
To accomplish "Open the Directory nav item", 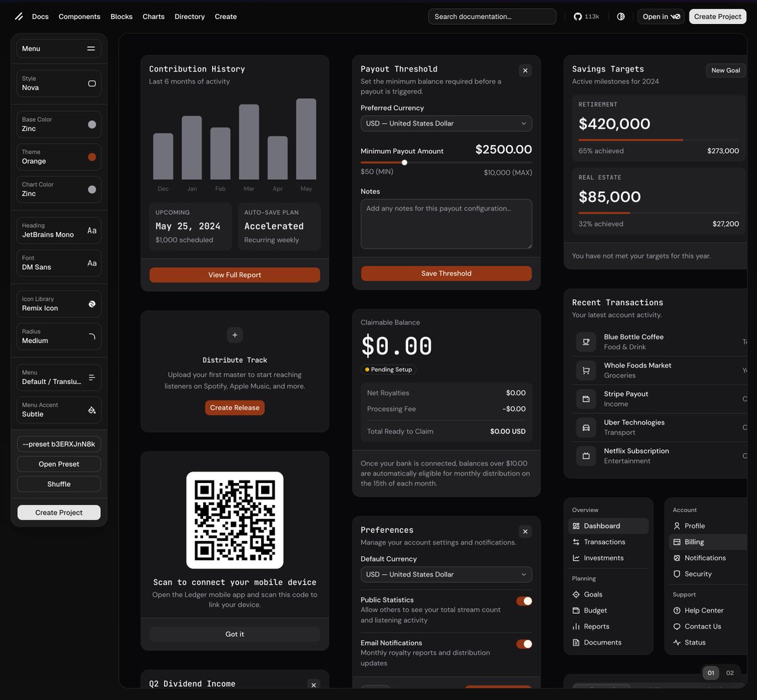I will (189, 16).
